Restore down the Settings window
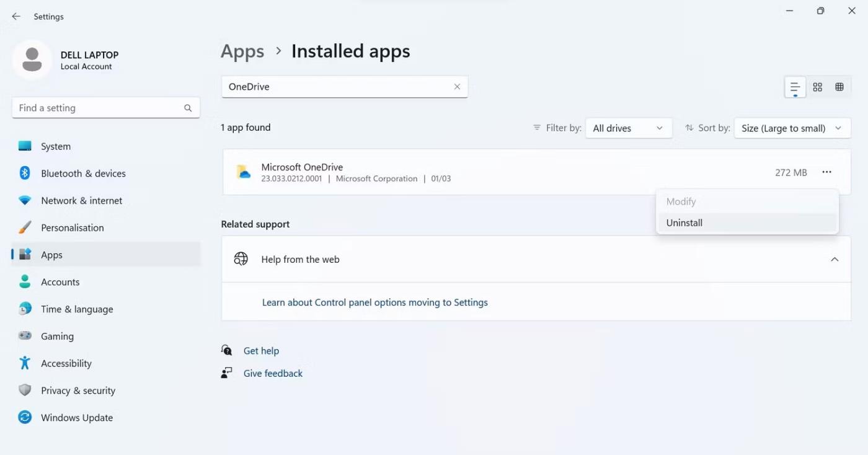868x455 pixels. click(820, 11)
